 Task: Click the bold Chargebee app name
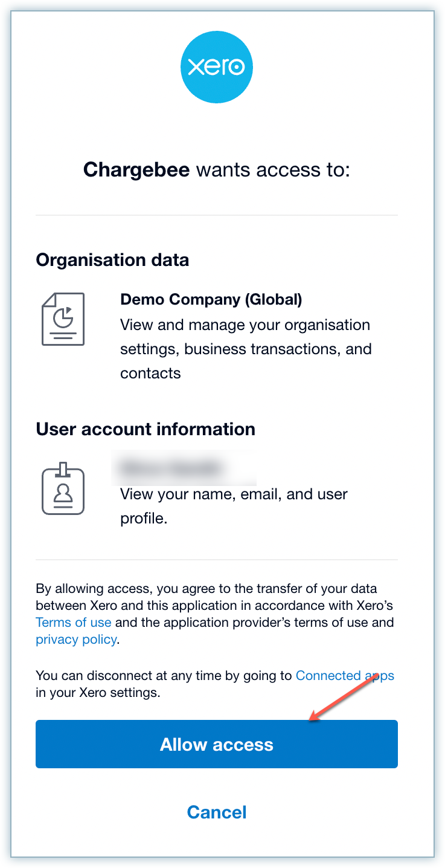click(x=136, y=170)
